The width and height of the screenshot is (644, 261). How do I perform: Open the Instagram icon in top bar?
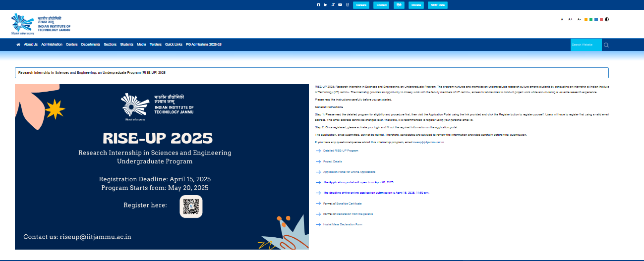[348, 5]
